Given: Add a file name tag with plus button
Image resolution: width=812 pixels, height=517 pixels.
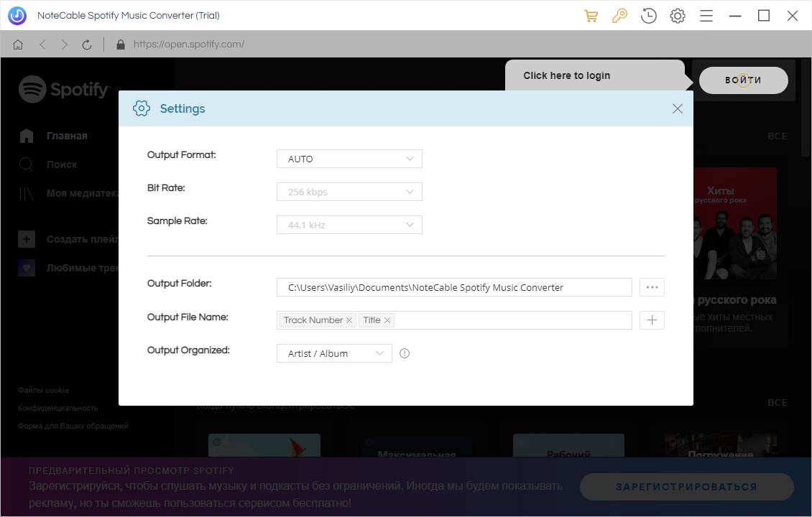Looking at the screenshot, I should 652,320.
